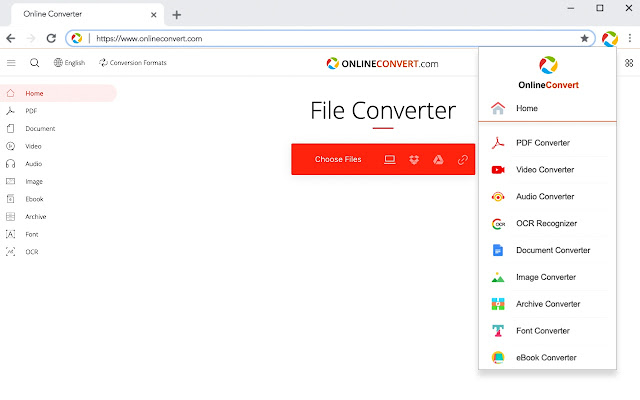Viewport: 640px width, 400px height.
Task: Click the red Video Converter camera icon
Action: pos(498,170)
